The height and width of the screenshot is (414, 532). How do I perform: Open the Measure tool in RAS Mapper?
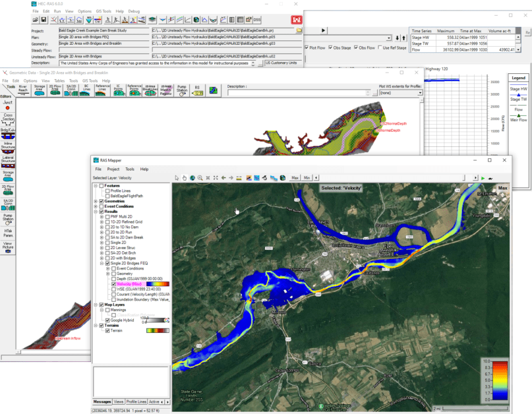pyautogui.click(x=238, y=177)
